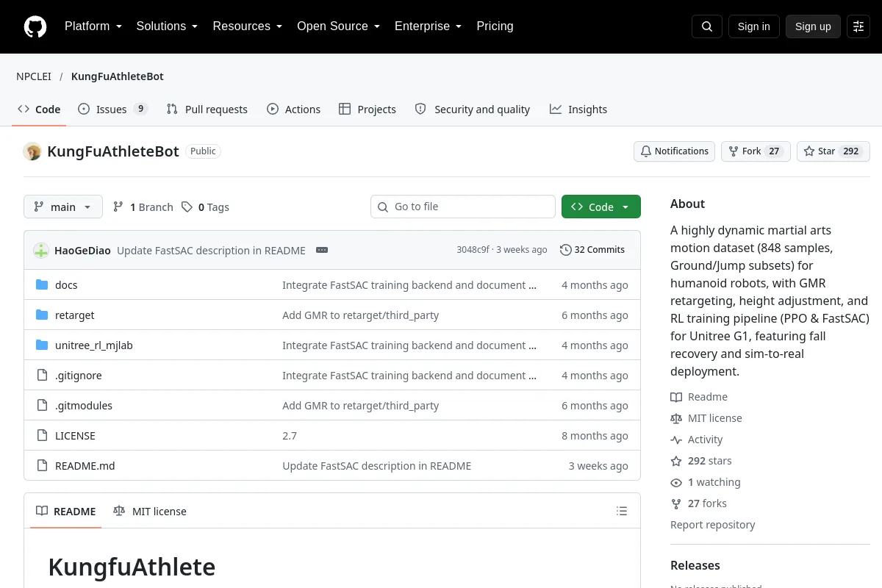Image resolution: width=882 pixels, height=588 pixels.
Task: Click the tag icon next to 0 Tags
Action: tap(187, 207)
